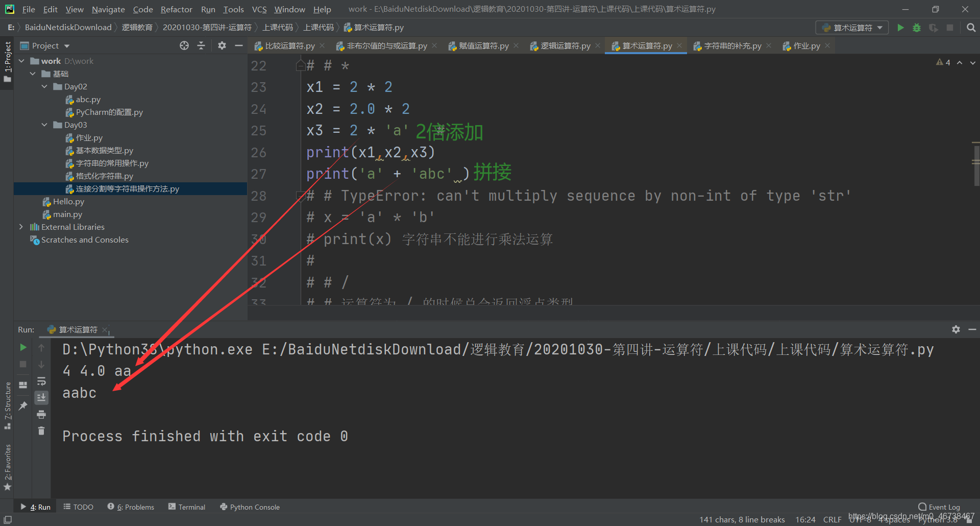This screenshot has width=980, height=526.
Task: Open Search Everywhere magnifier icon
Action: [971, 28]
